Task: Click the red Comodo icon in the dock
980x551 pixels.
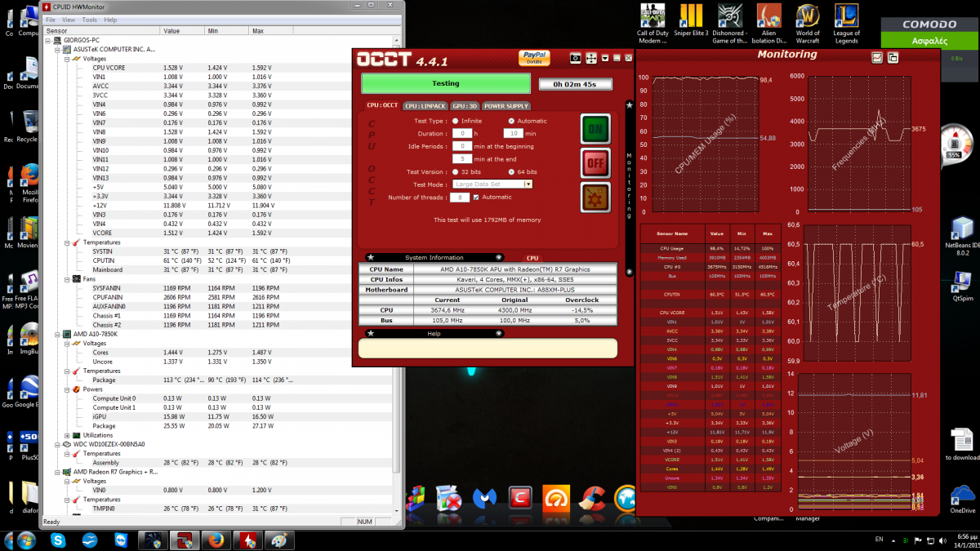Action: pos(520,498)
